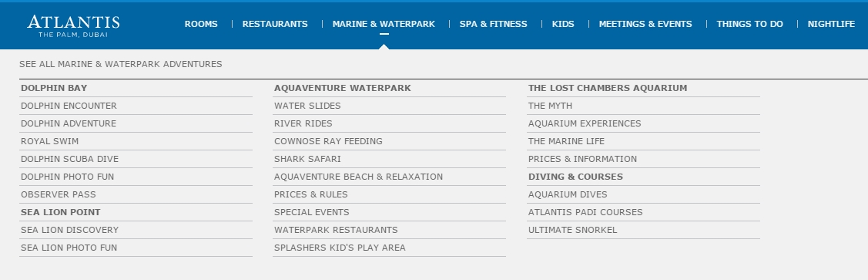Open the Rooms menu
Screen dimensions: 868x280
[x=201, y=24]
